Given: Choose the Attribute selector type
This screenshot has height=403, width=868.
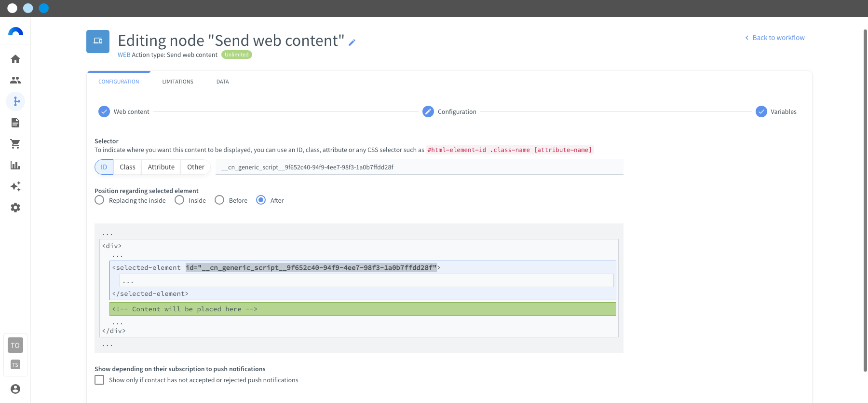Looking at the screenshot, I should [161, 167].
